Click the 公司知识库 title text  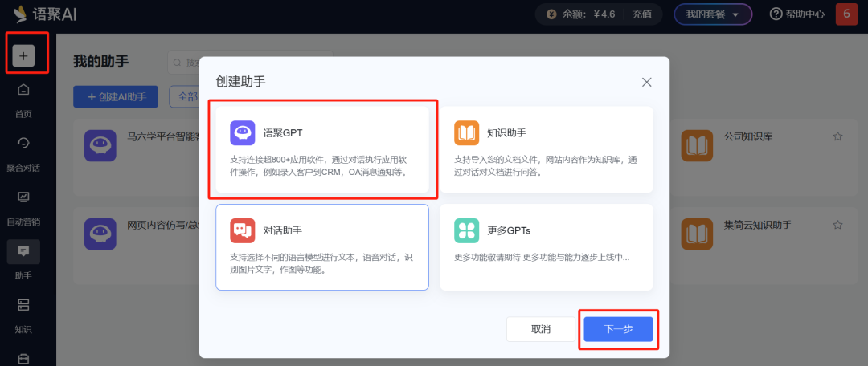point(748,136)
